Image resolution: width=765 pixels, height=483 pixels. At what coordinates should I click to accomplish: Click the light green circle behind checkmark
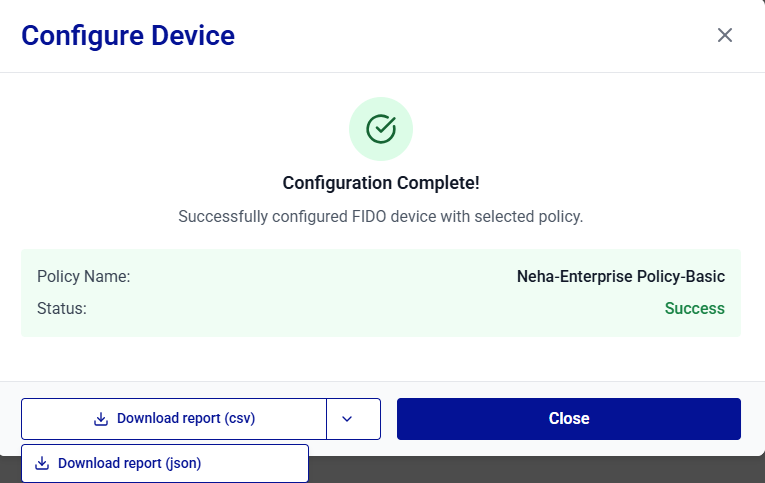tap(358, 111)
